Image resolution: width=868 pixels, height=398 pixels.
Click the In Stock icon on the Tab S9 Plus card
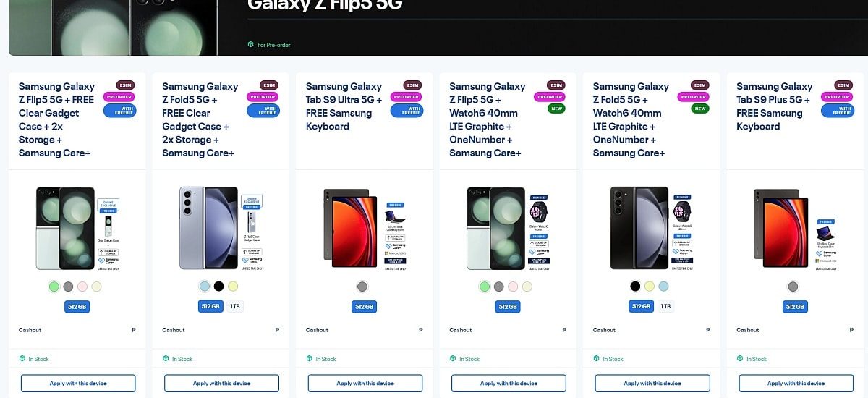[x=740, y=359]
